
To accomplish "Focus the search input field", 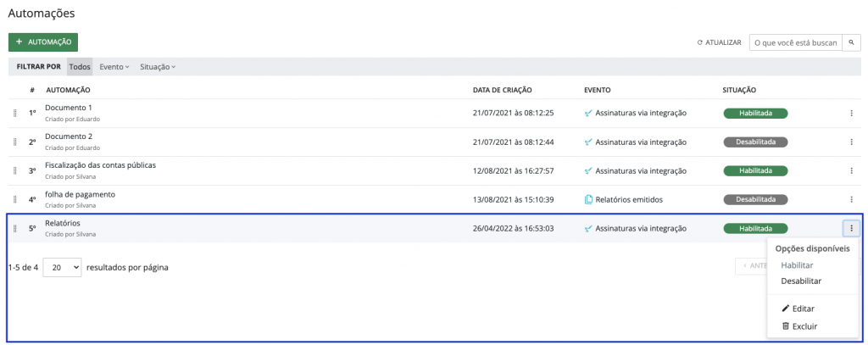I will (795, 42).
